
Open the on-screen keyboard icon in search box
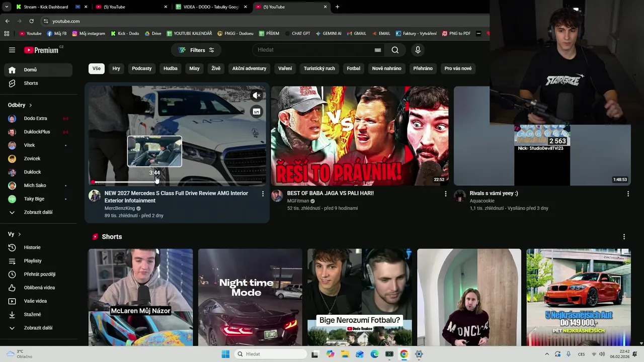(x=378, y=50)
